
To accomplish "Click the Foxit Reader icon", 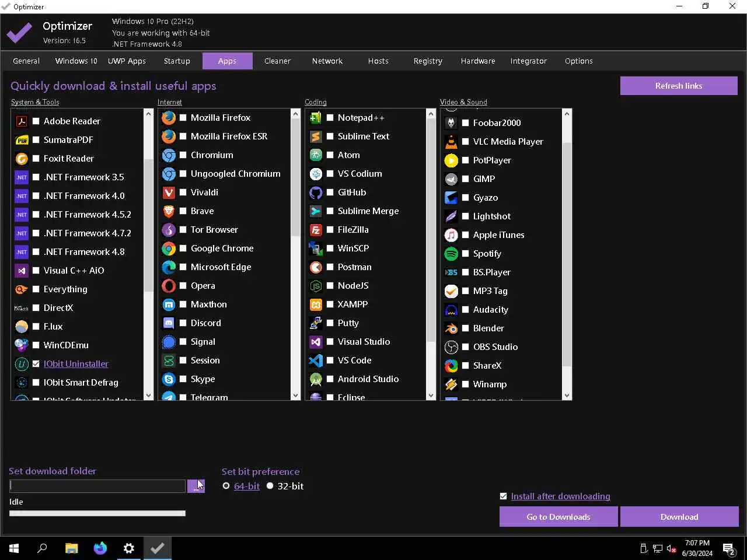I will coord(22,159).
